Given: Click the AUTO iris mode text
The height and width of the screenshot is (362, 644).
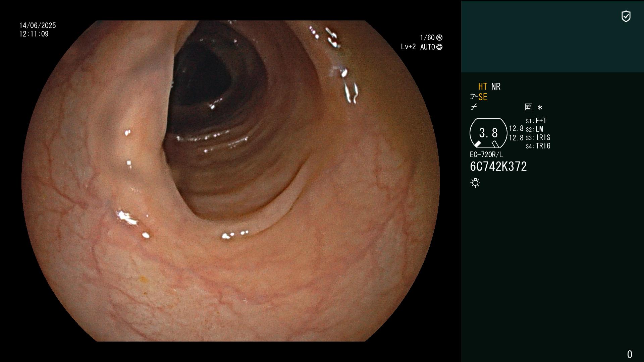Looking at the screenshot, I should (428, 47).
